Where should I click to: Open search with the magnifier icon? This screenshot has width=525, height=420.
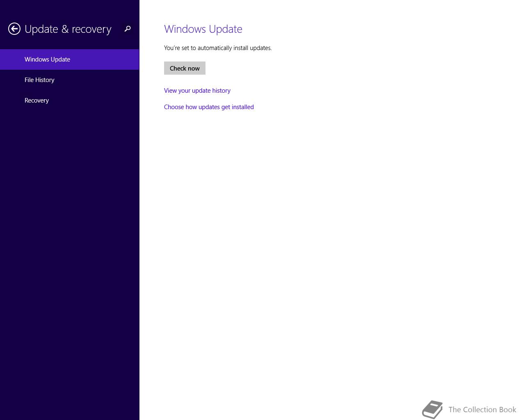(128, 29)
